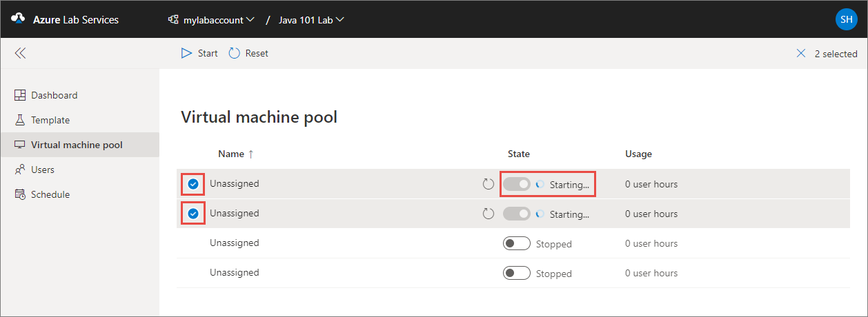Viewport: 868px width, 317px height.
Task: Select the first Unassigned VM name
Action: click(x=235, y=184)
